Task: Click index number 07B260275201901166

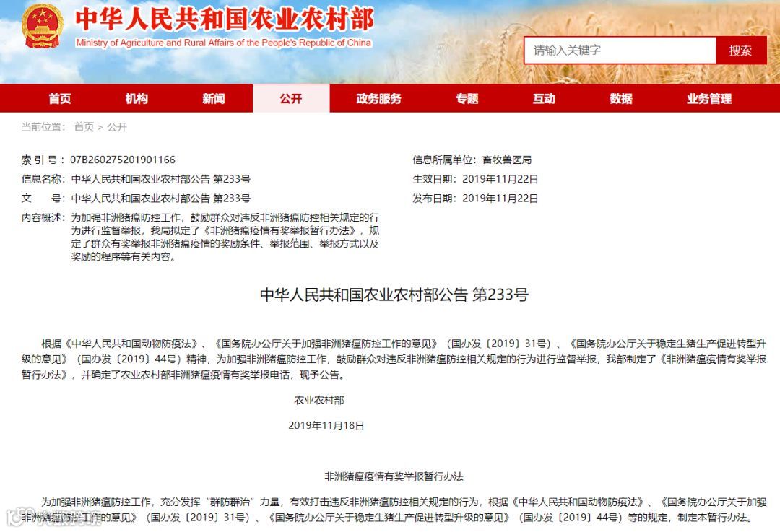Action: click(x=123, y=160)
